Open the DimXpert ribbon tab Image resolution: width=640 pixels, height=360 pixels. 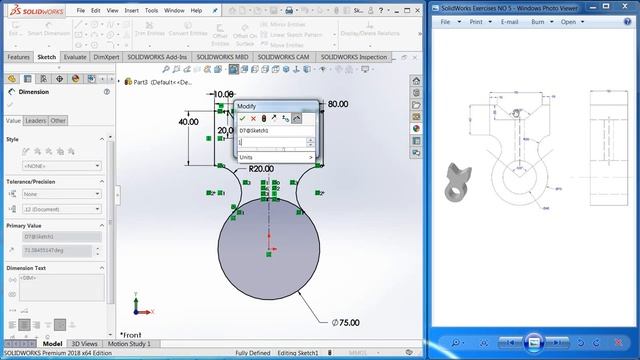106,57
